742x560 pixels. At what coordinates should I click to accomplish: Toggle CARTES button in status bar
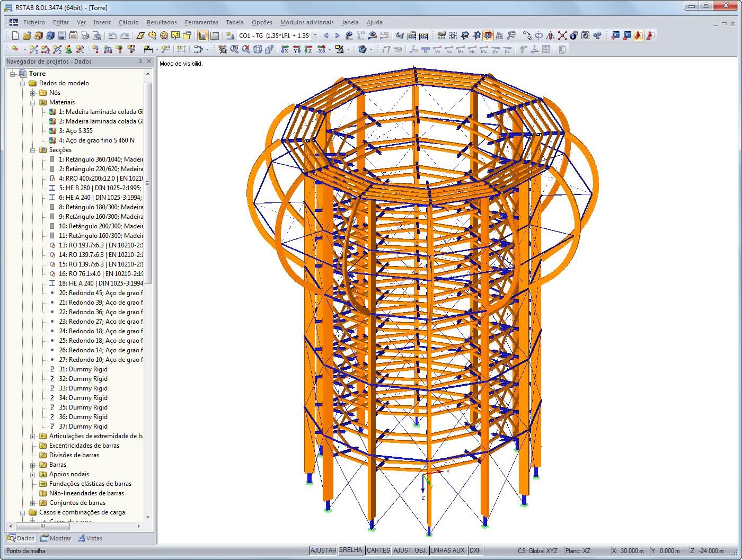tap(378, 550)
